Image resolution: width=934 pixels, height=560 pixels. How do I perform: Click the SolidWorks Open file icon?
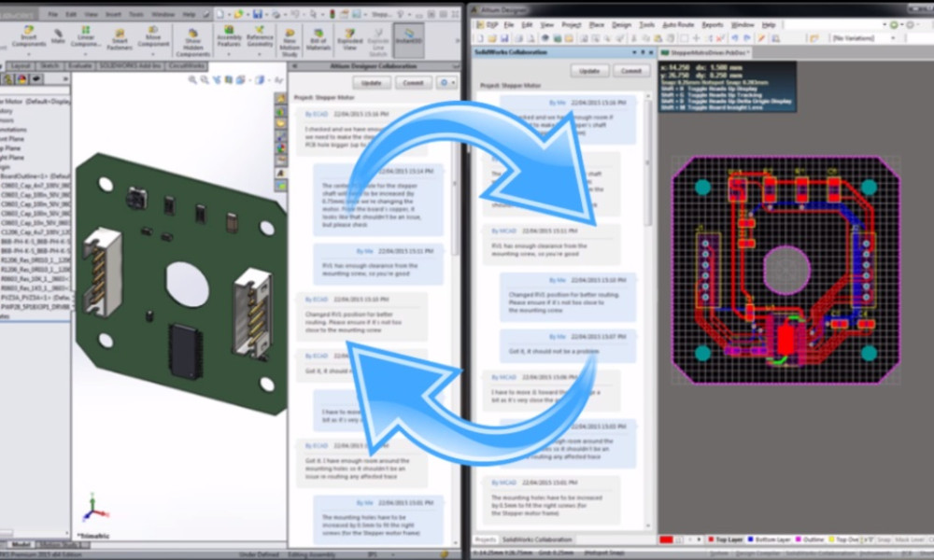238,14
